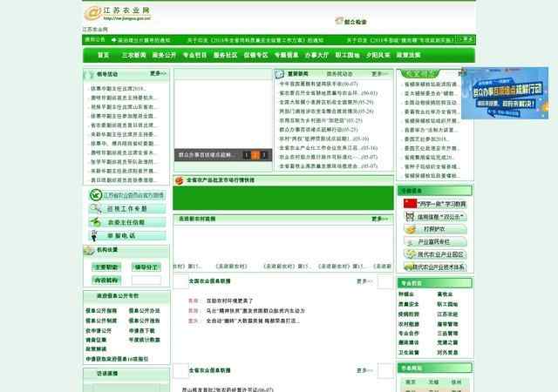The image size is (558, 392).
Task: Select slide number 1 in the slideshow
Action: point(246,155)
